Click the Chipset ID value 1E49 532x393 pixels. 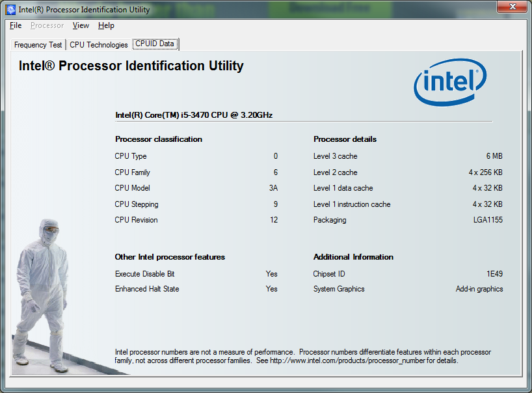494,274
